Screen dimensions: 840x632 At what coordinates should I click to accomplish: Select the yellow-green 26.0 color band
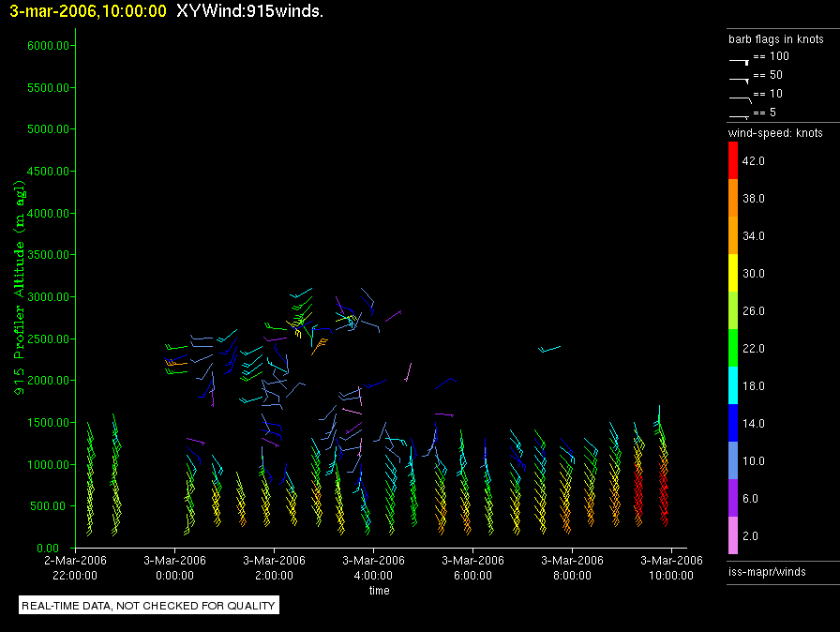pyautogui.click(x=733, y=310)
